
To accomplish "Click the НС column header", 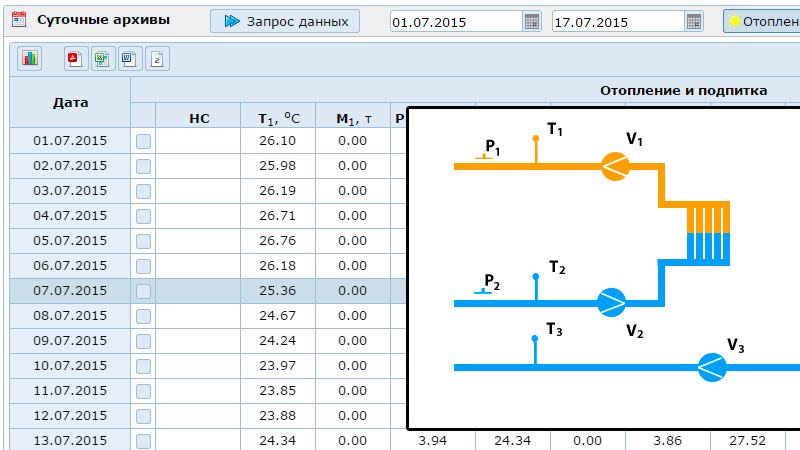I will tap(198, 119).
